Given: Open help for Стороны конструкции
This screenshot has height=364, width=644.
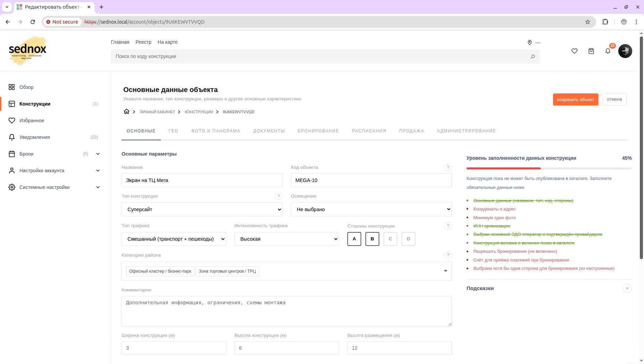Looking at the screenshot, I should 448,226.
